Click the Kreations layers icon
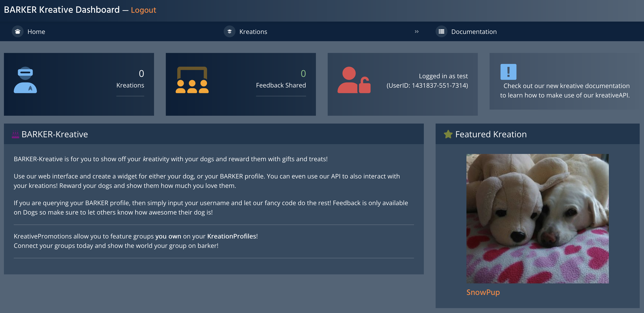This screenshot has height=313, width=644. tap(229, 31)
